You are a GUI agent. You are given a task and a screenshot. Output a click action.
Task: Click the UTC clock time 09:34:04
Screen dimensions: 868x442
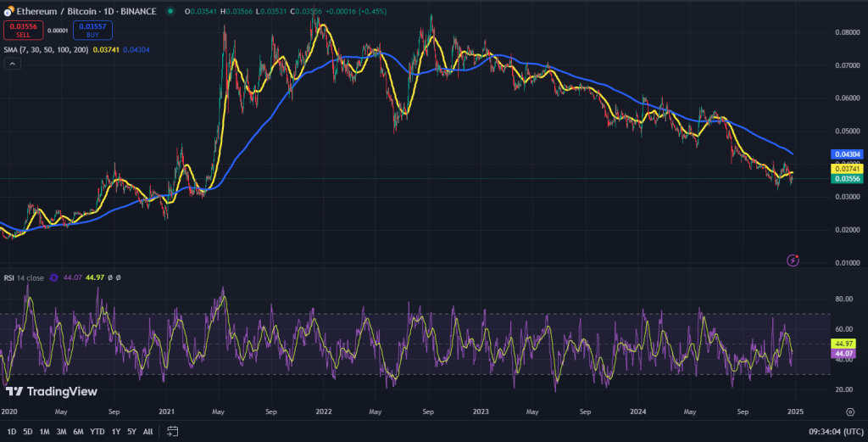[x=836, y=432]
